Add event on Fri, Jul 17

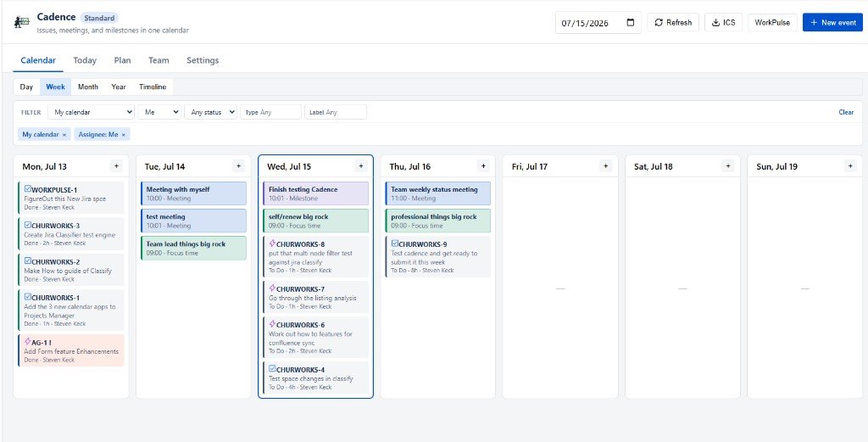605,166
